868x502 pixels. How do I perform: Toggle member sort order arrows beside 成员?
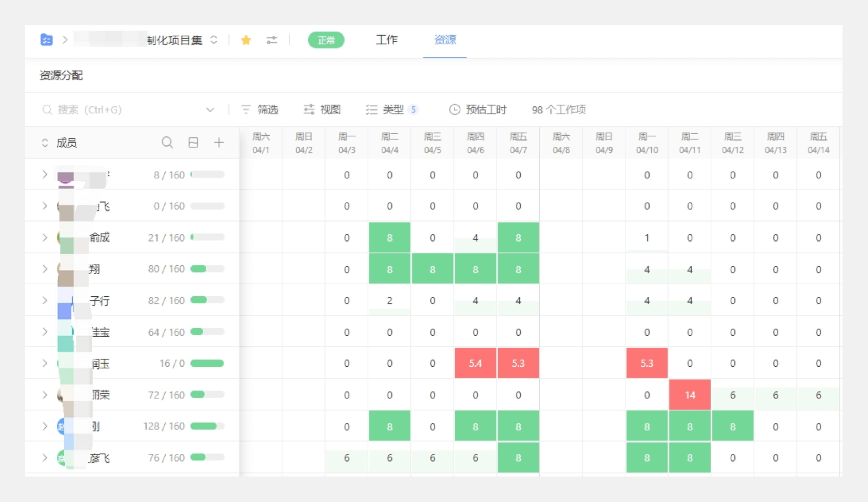pyautogui.click(x=45, y=143)
